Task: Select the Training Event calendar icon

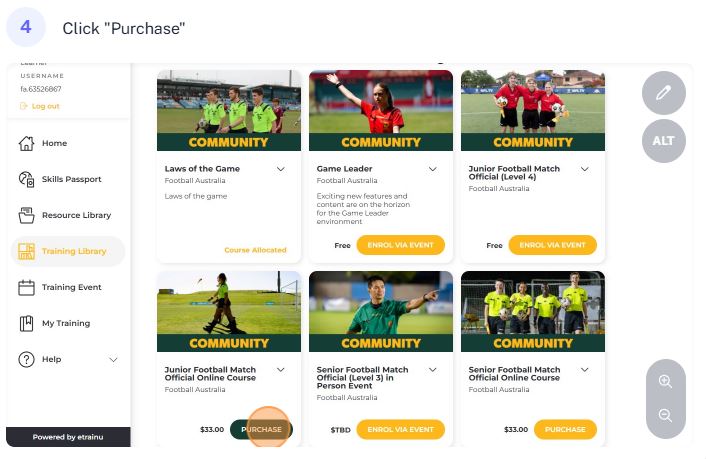Action: coord(26,287)
